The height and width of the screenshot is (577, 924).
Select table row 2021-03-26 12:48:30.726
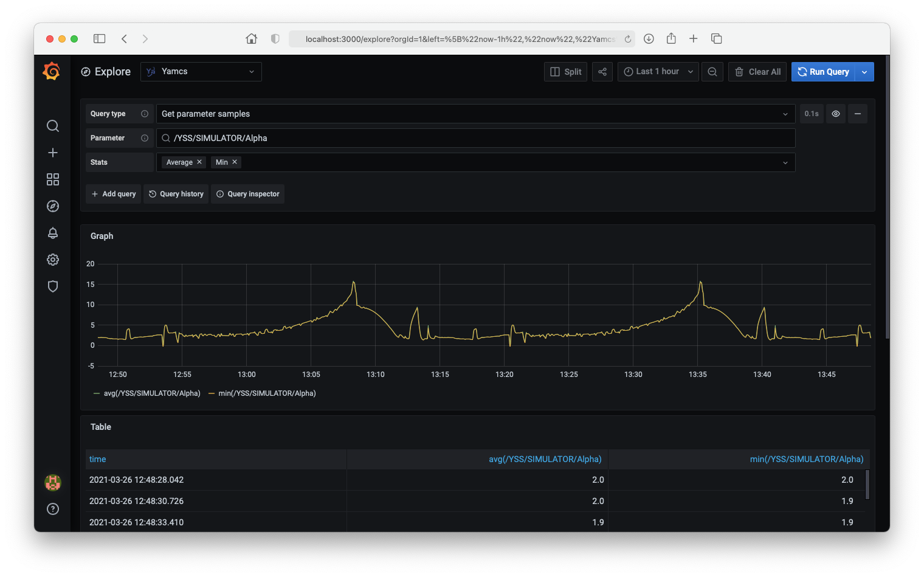point(477,501)
